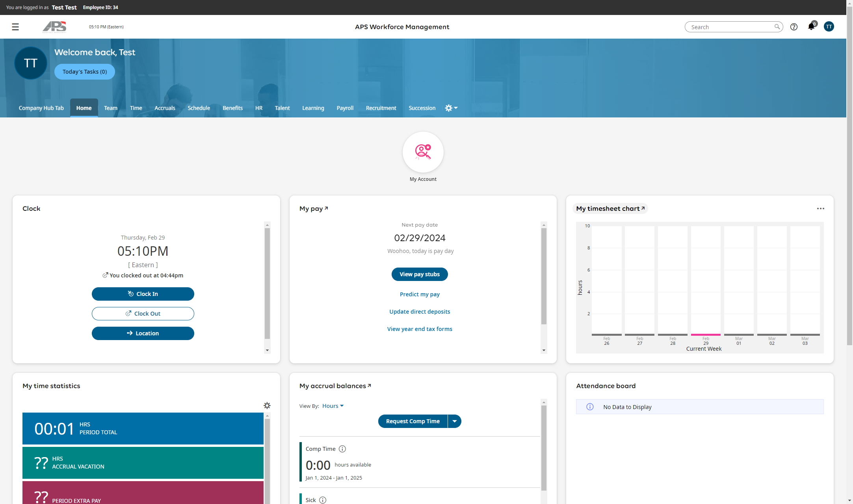853x504 pixels.
Task: Open the Benefits tab
Action: tap(232, 108)
